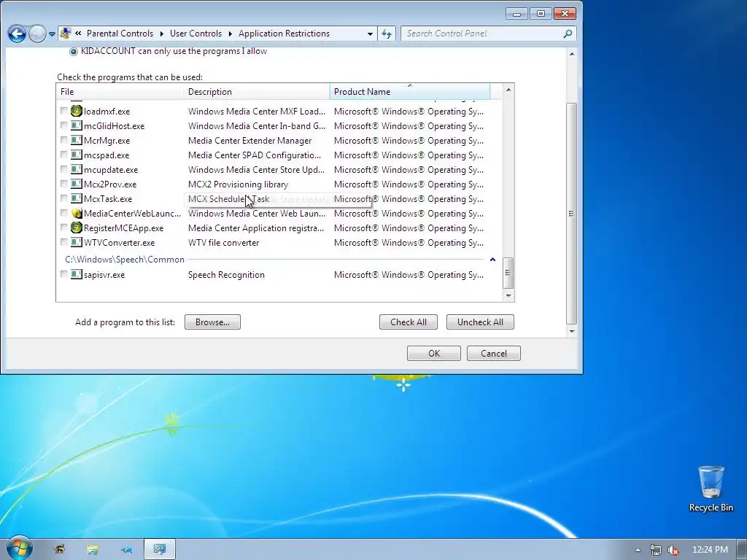Check the WTVConverter.exe checkbox

coord(64,242)
